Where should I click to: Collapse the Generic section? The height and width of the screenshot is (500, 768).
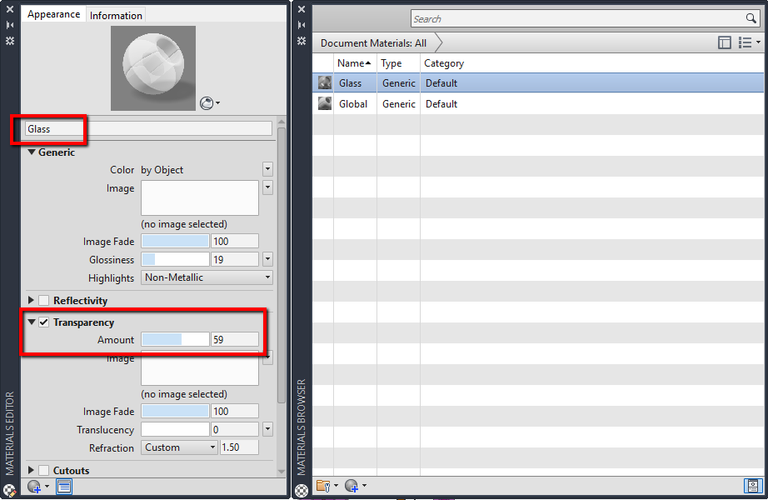click(x=31, y=152)
